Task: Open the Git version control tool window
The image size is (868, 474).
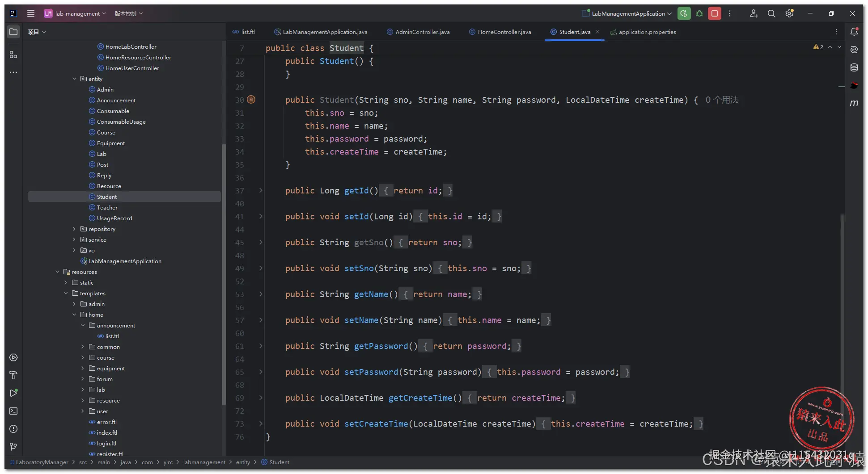Action: pos(13,447)
